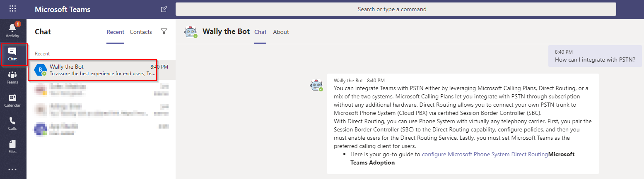This screenshot has height=179, width=644.
Task: Open the Calendar view
Action: tap(13, 100)
